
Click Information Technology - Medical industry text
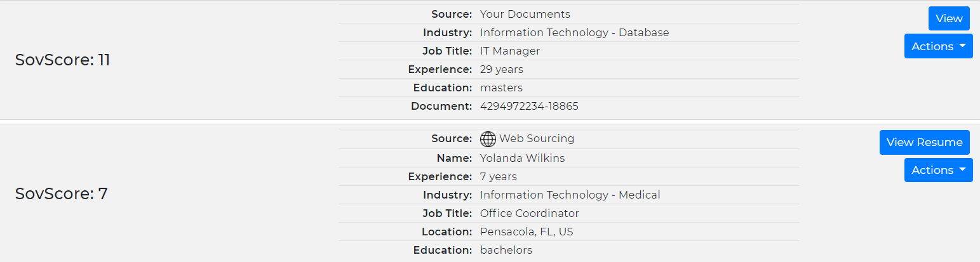pyautogui.click(x=570, y=195)
